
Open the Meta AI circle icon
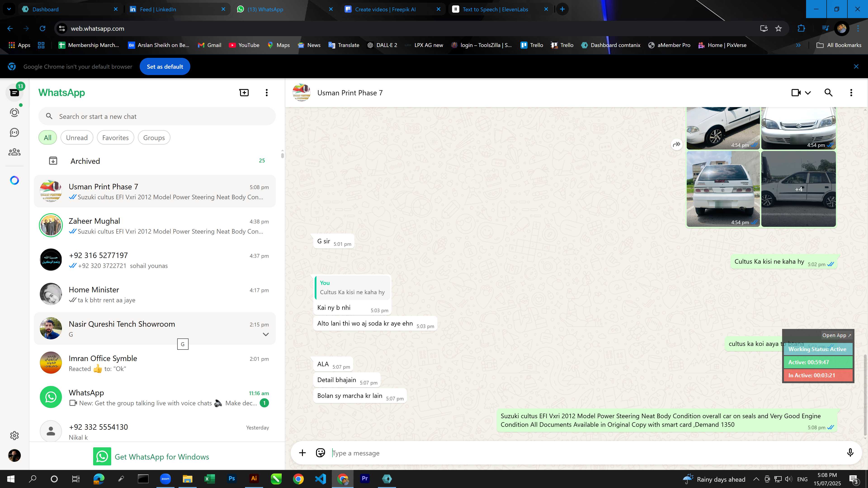coord(14,181)
